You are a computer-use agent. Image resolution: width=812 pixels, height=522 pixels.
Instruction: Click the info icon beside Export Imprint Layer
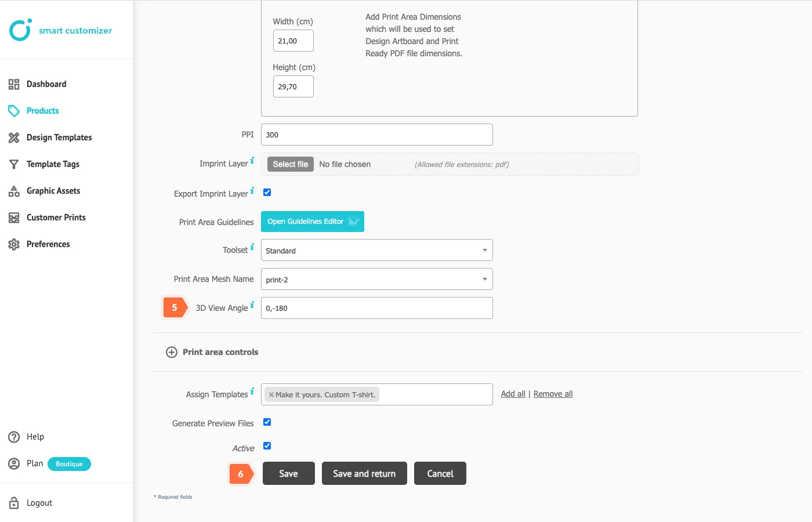(252, 190)
